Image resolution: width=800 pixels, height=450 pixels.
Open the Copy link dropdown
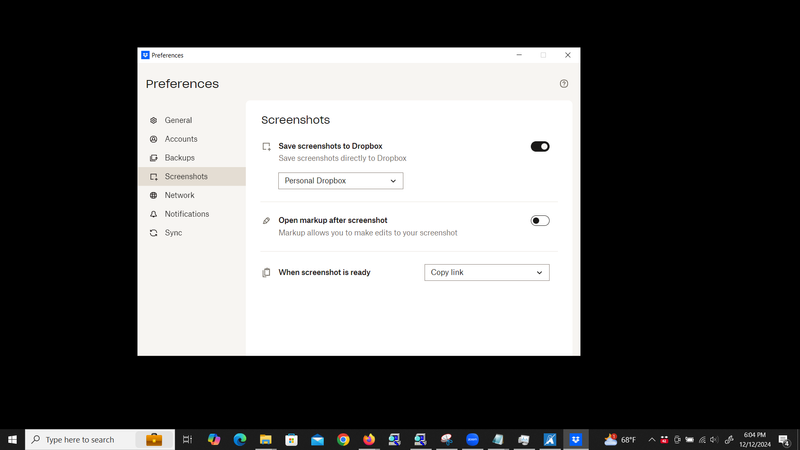(487, 272)
